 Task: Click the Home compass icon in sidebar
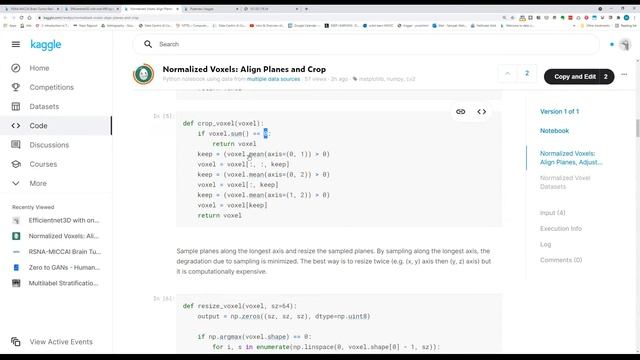(x=16, y=68)
